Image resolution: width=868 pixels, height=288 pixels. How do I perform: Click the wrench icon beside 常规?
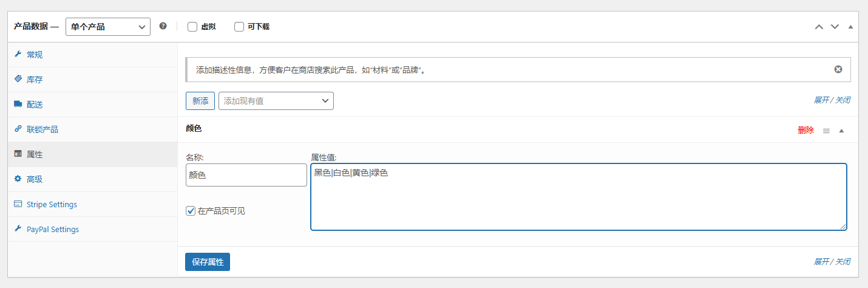coord(18,54)
